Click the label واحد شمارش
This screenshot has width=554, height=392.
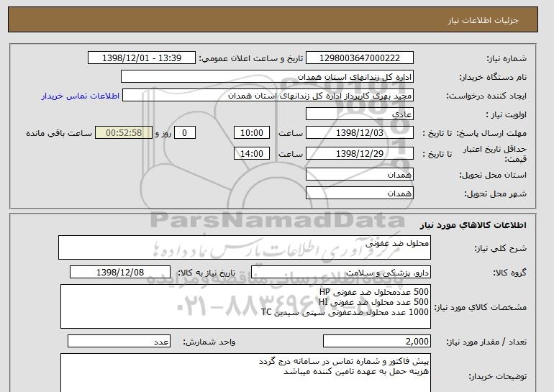[x=209, y=342]
